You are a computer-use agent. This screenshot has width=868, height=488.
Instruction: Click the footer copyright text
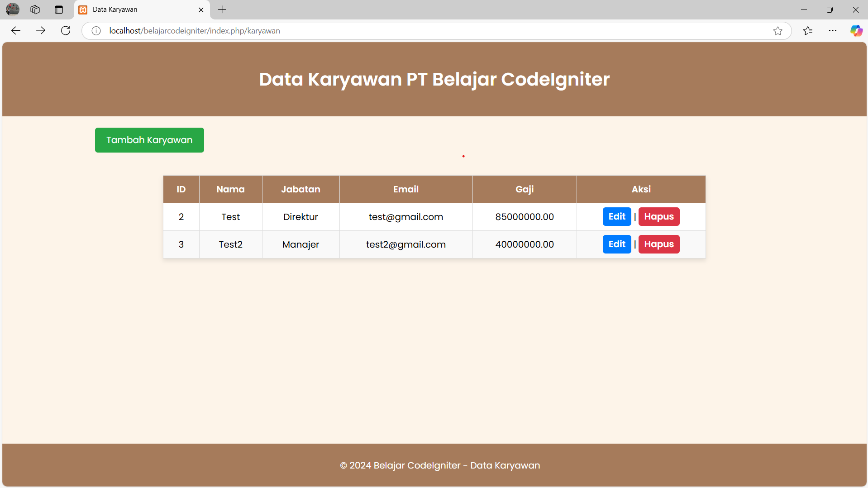[x=440, y=465]
